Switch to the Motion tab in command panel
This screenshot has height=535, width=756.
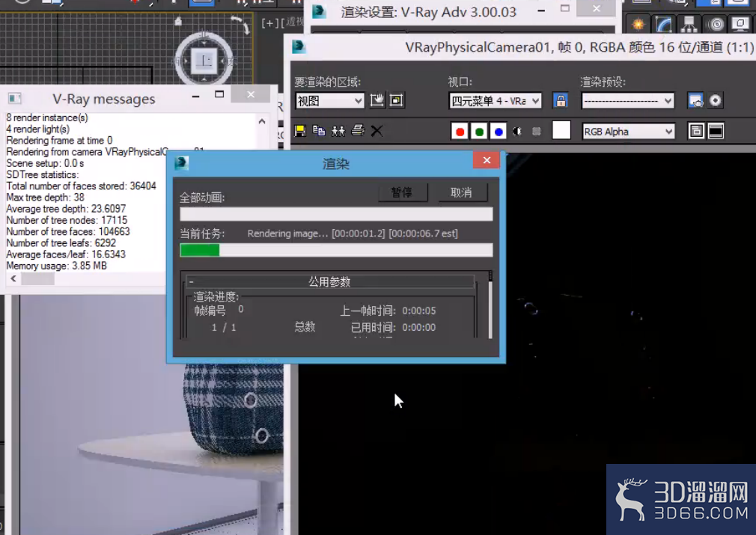coord(716,24)
